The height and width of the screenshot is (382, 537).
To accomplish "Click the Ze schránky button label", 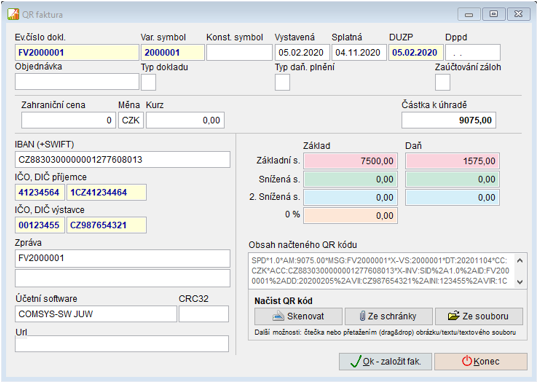I will pos(392,316).
